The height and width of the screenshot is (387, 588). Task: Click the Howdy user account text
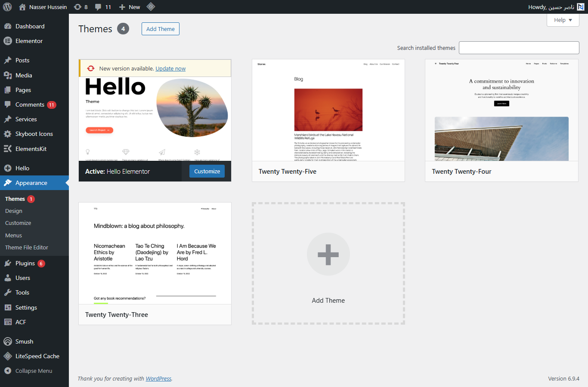tap(551, 7)
